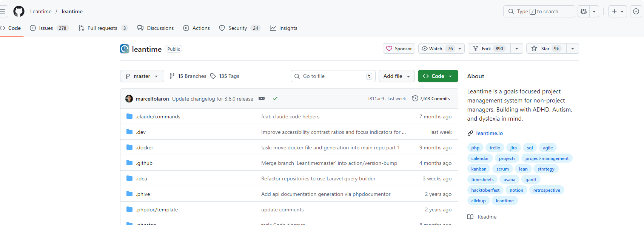
Task: Open the Refactor repositories to use Laravel commit message
Action: coord(318,178)
